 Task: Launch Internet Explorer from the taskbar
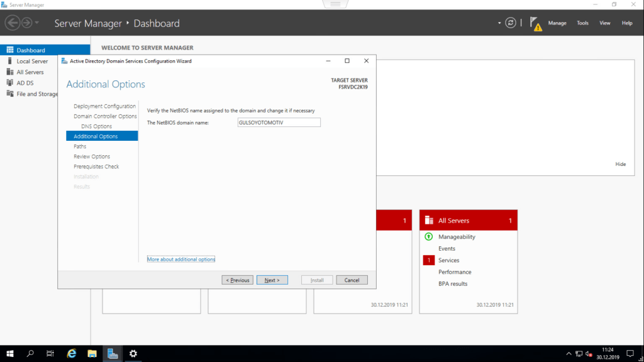72,354
